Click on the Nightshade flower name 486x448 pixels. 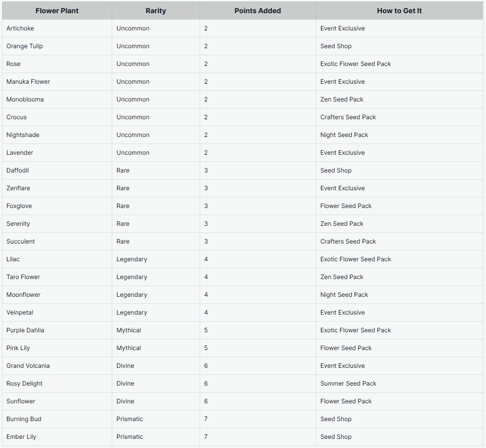click(23, 135)
